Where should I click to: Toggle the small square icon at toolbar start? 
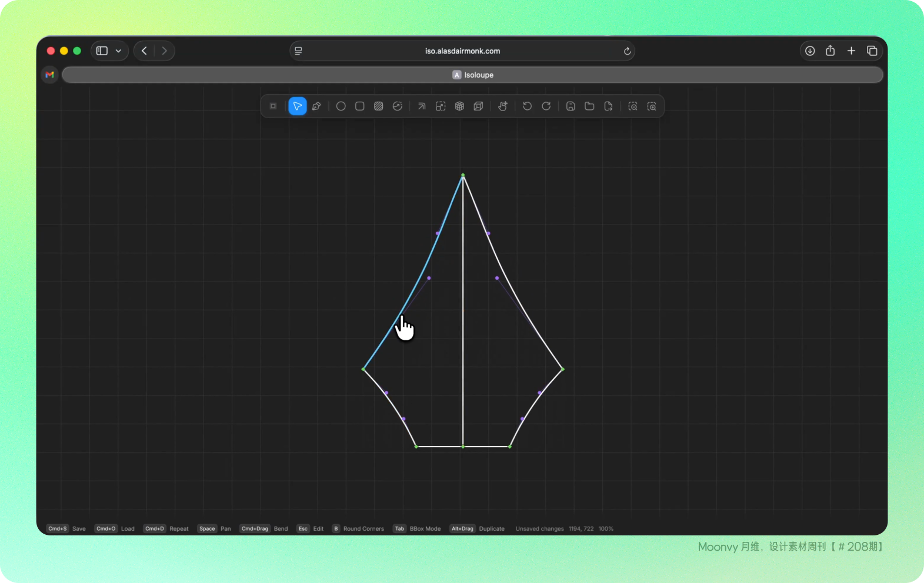[273, 106]
